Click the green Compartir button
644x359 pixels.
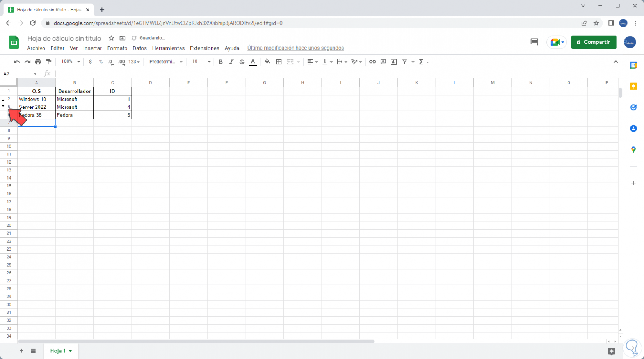click(594, 42)
